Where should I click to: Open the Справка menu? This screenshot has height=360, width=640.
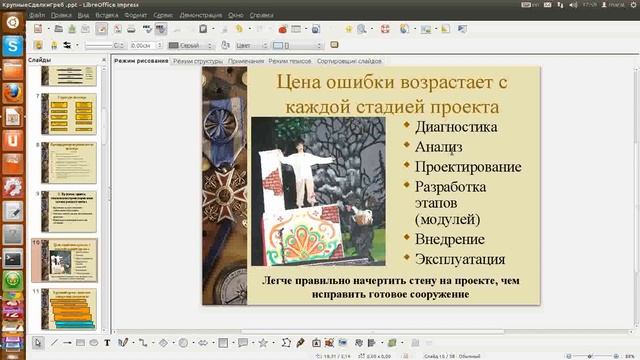[261, 15]
